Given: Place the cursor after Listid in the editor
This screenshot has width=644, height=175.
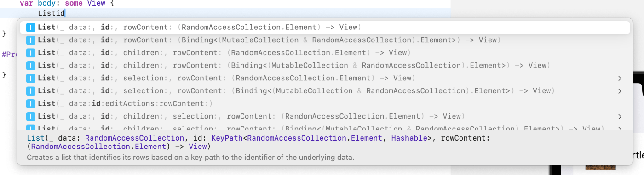Looking at the screenshot, I should 65,14.
